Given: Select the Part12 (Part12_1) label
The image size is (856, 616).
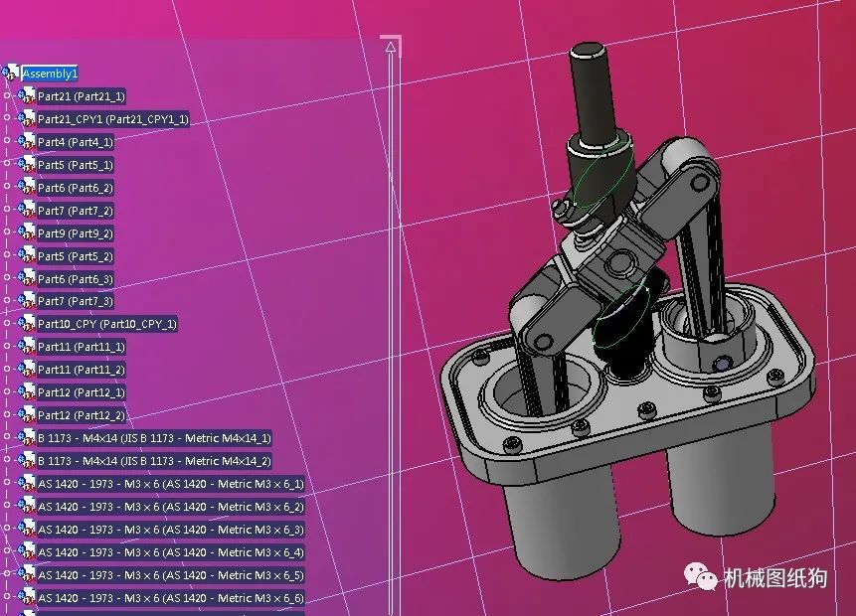Looking at the screenshot, I should point(82,392).
